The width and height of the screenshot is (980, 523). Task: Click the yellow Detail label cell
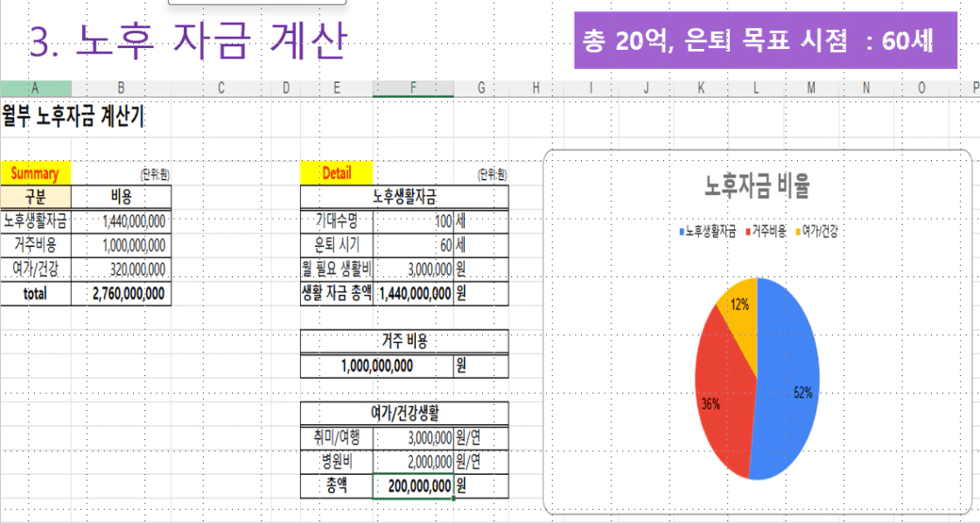coord(337,173)
